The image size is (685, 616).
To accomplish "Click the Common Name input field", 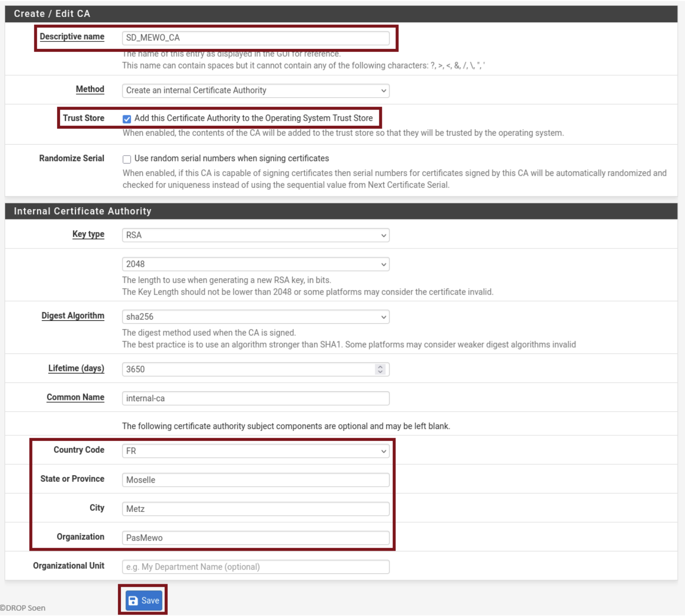I will pyautogui.click(x=255, y=398).
